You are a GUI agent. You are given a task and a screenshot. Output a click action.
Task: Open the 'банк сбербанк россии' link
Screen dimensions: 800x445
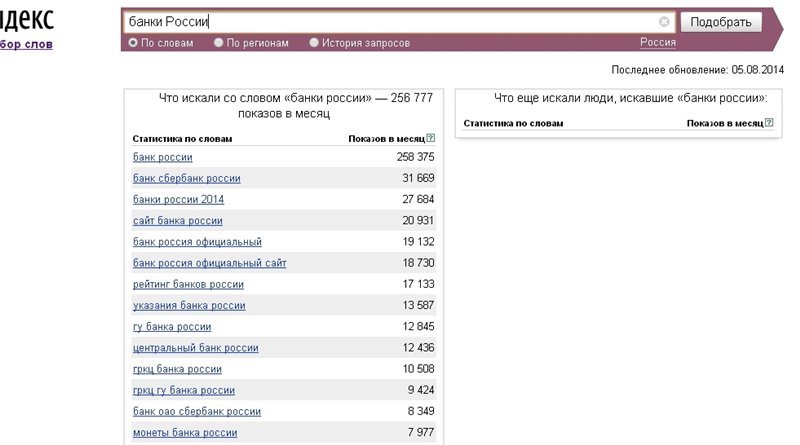186,179
